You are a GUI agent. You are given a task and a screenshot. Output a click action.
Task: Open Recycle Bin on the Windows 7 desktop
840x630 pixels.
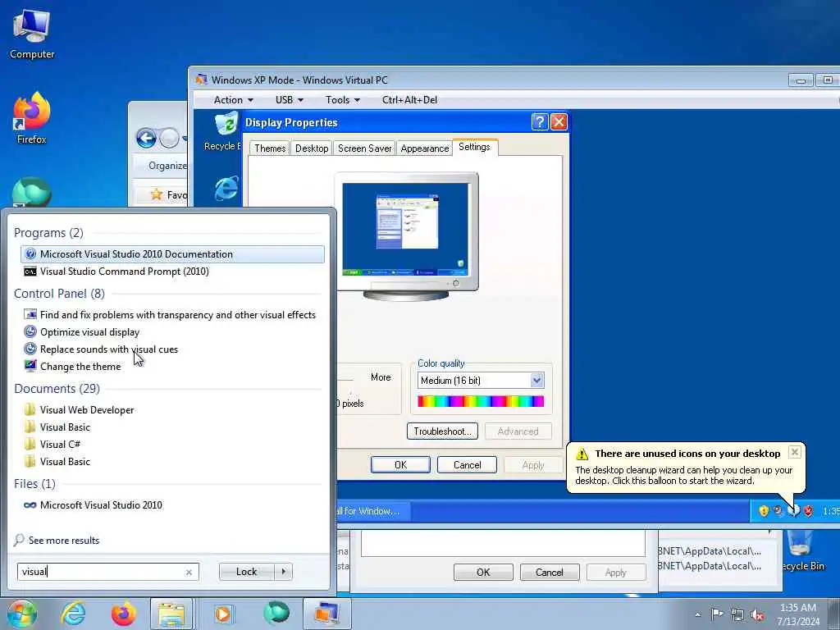pos(803,550)
